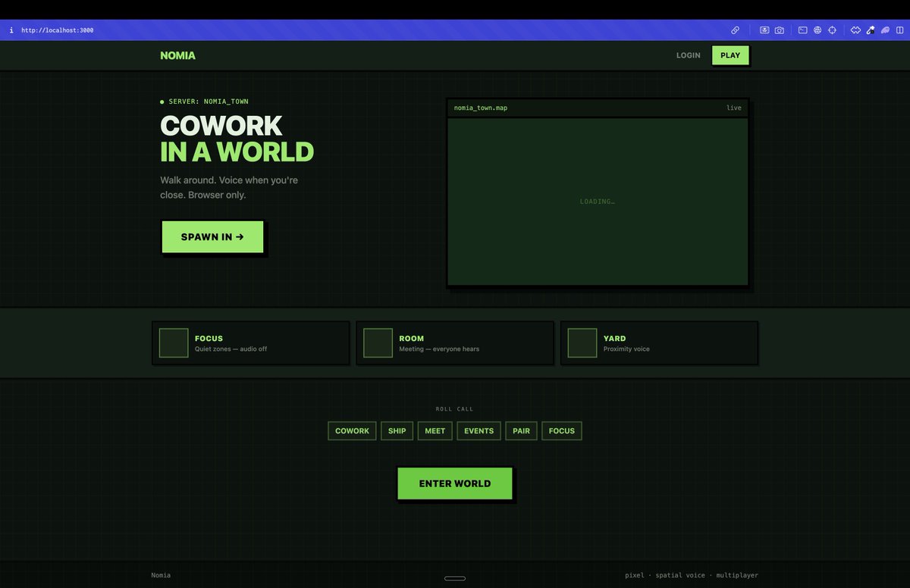Click the page info icon beside URL
Viewport: 910px width, 588px height.
pos(11,30)
